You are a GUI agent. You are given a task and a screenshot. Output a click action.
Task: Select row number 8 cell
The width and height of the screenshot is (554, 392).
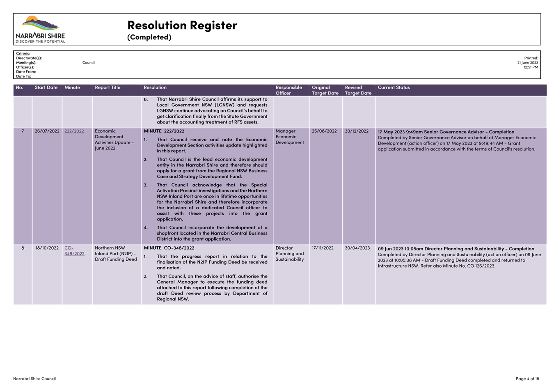point(23,275)
